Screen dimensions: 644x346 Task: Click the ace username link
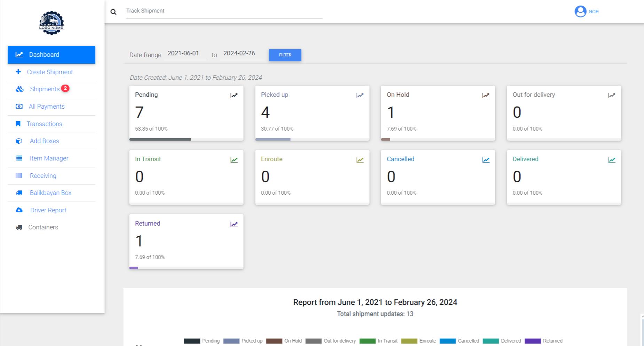594,11
